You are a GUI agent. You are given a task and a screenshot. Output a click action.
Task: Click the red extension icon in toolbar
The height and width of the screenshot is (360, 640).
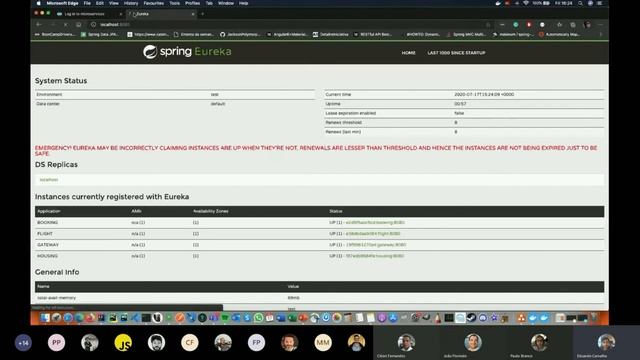529,24
